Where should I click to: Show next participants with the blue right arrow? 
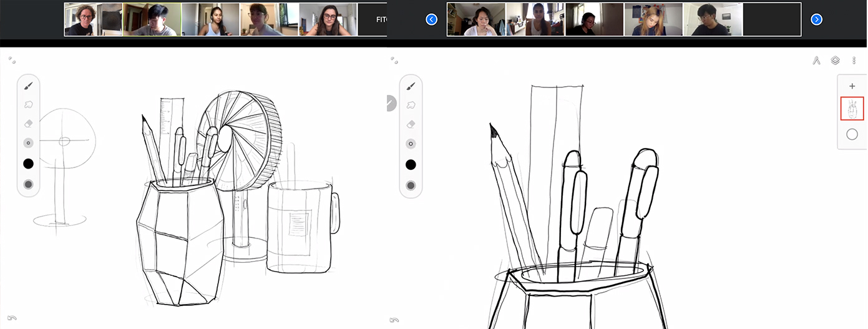[816, 19]
